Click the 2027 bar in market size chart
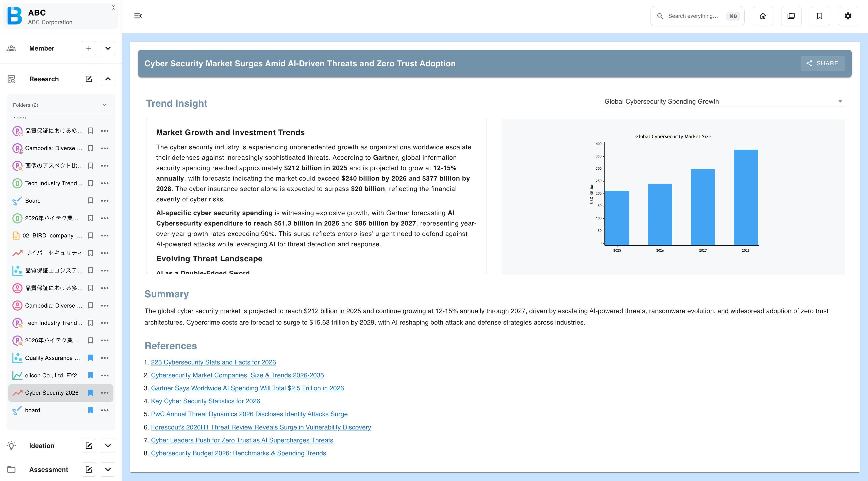The image size is (868, 481). click(x=703, y=207)
